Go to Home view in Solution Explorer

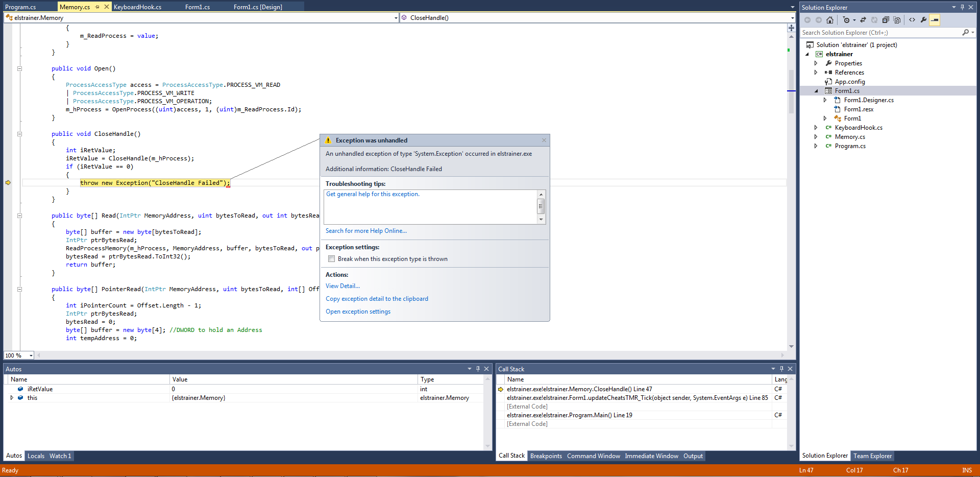point(830,20)
